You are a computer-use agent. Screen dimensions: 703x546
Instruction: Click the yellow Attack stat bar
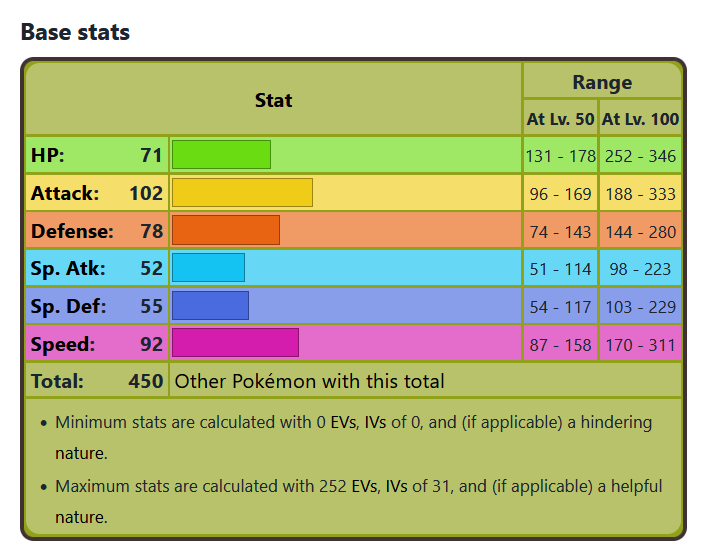tap(243, 192)
